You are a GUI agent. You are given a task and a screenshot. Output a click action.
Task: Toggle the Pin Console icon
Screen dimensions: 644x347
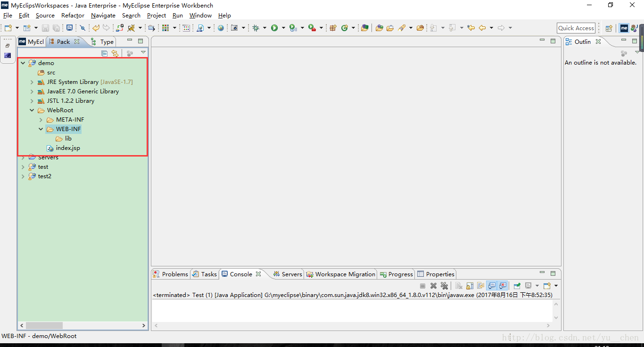click(517, 286)
